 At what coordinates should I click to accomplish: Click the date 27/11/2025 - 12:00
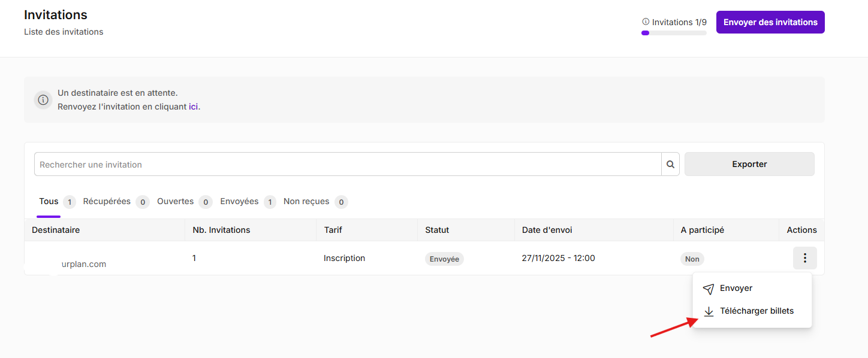[559, 258]
